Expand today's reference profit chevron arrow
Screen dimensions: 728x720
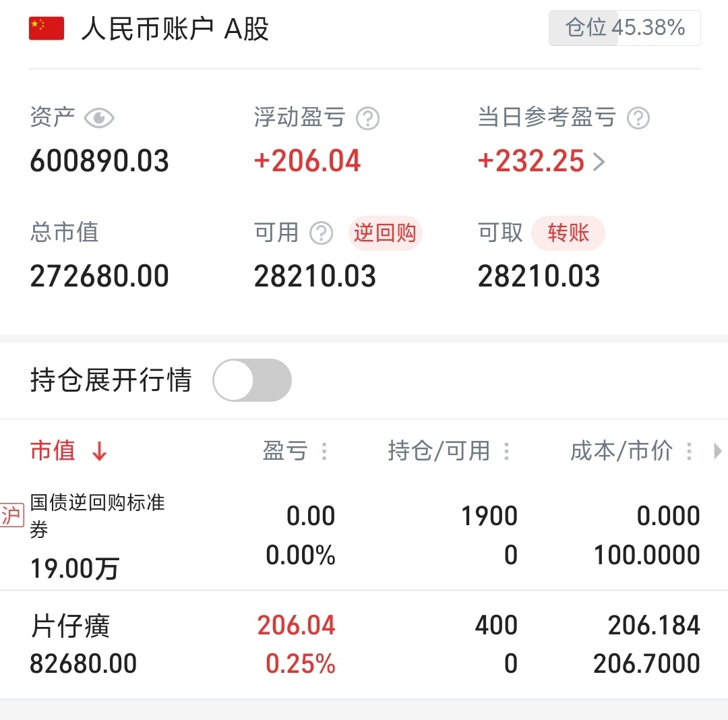click(x=599, y=162)
